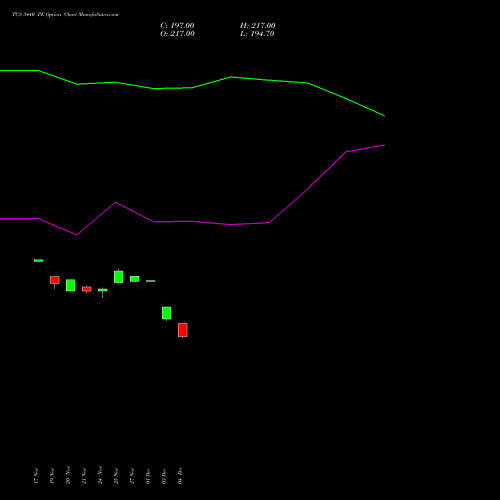Click the green upper band line
The width and height of the screenshot is (500, 500).
pos(192,88)
